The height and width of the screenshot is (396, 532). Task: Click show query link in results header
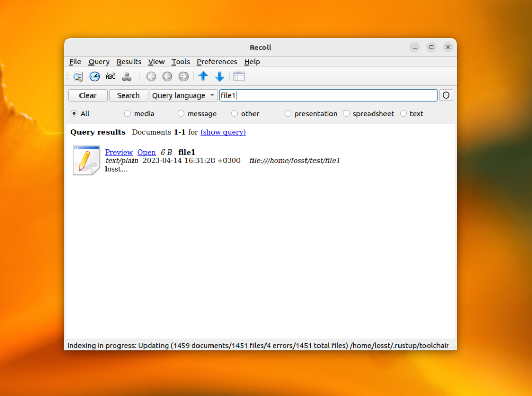[223, 132]
